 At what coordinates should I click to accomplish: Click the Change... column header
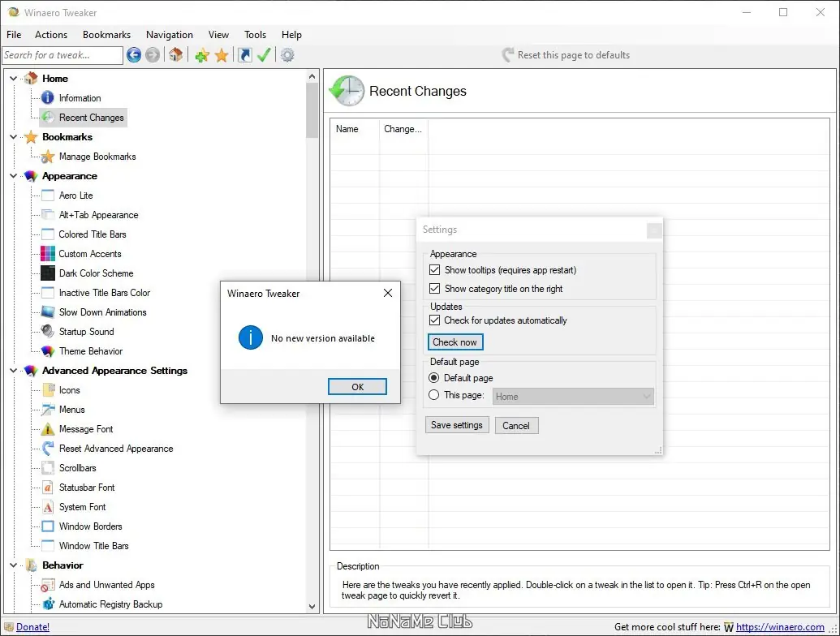point(403,129)
